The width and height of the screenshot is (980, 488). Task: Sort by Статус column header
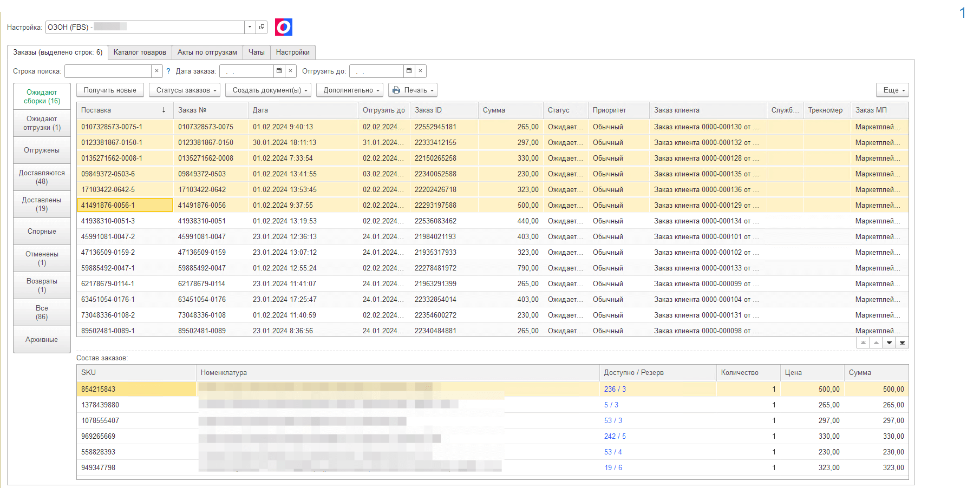click(x=565, y=110)
